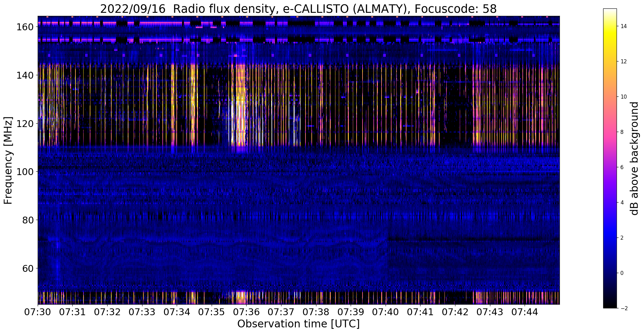Click the plot title mentioning e-CALLISTO (ALMATY)
This screenshot has height=333, width=644.
pyautogui.click(x=298, y=9)
